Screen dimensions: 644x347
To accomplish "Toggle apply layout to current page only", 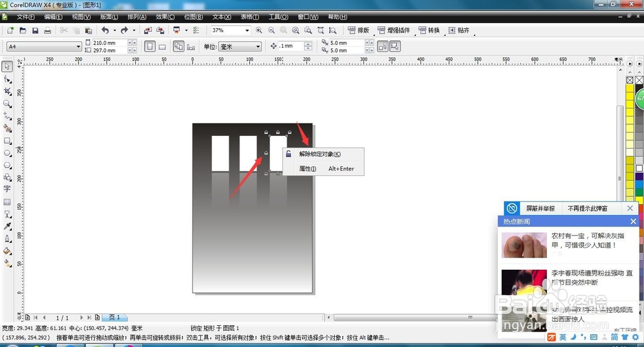I will click(191, 47).
